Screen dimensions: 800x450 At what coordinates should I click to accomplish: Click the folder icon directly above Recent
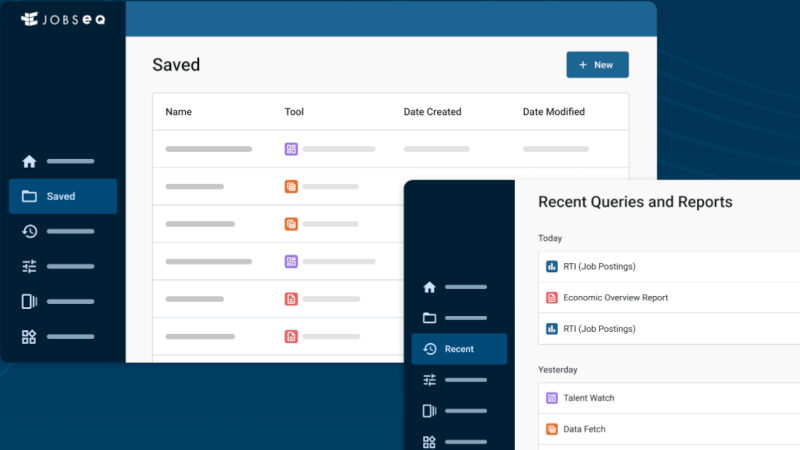429,318
